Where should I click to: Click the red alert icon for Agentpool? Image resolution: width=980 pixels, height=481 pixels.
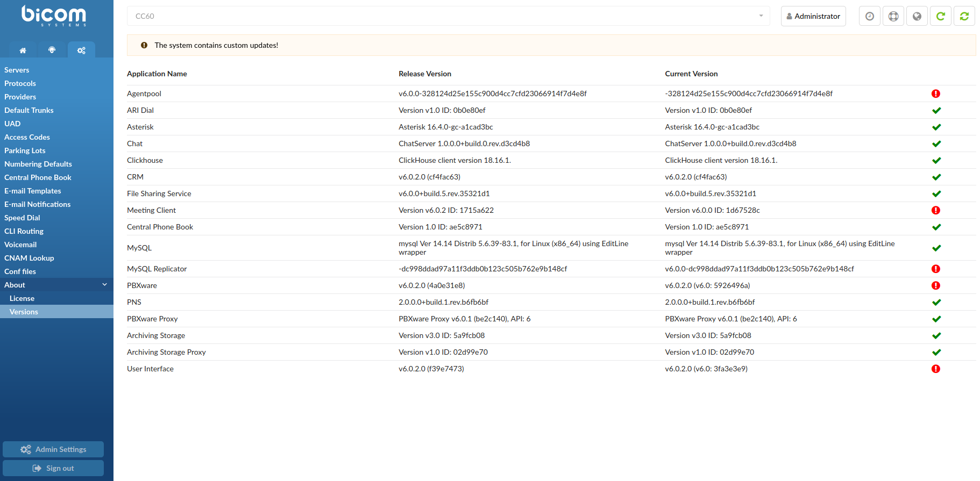(936, 94)
